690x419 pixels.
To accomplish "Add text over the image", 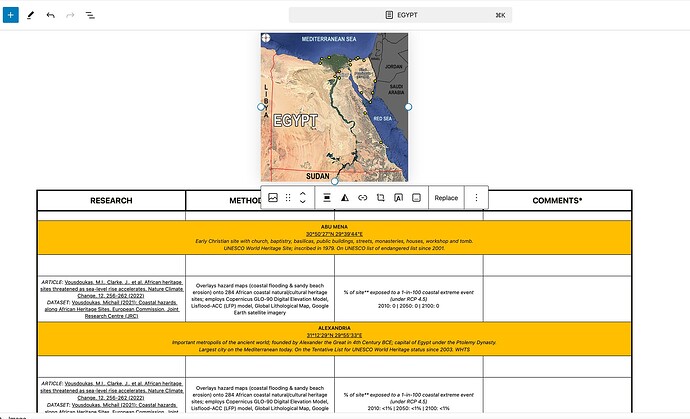I will click(398, 198).
